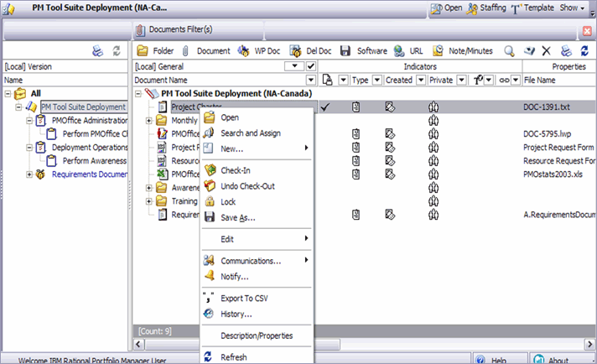The width and height of the screenshot is (597, 364).
Task: Open the Private column filter dropdown
Action: (461, 80)
